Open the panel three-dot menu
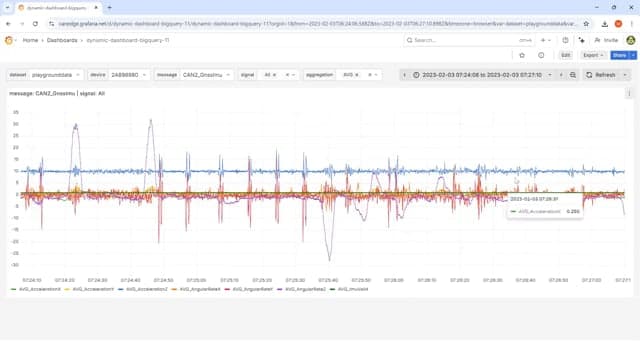 (x=629, y=94)
